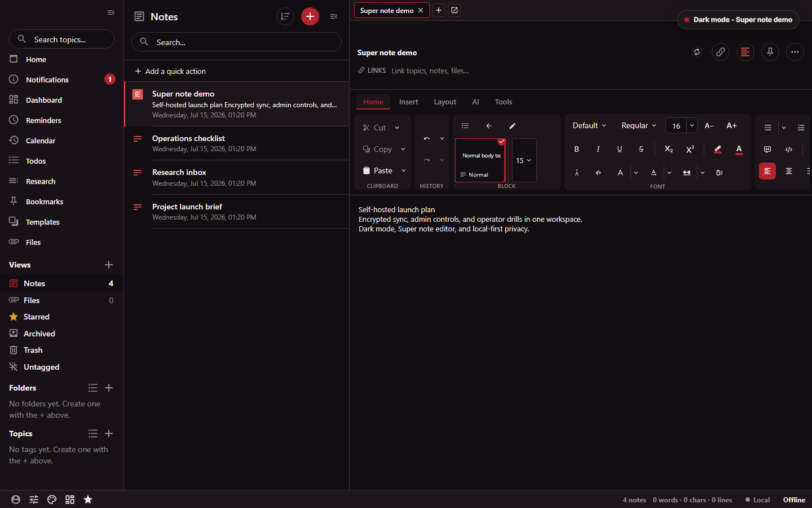Select the Home ribbon tab
Image resolution: width=812 pixels, height=508 pixels.
[373, 102]
